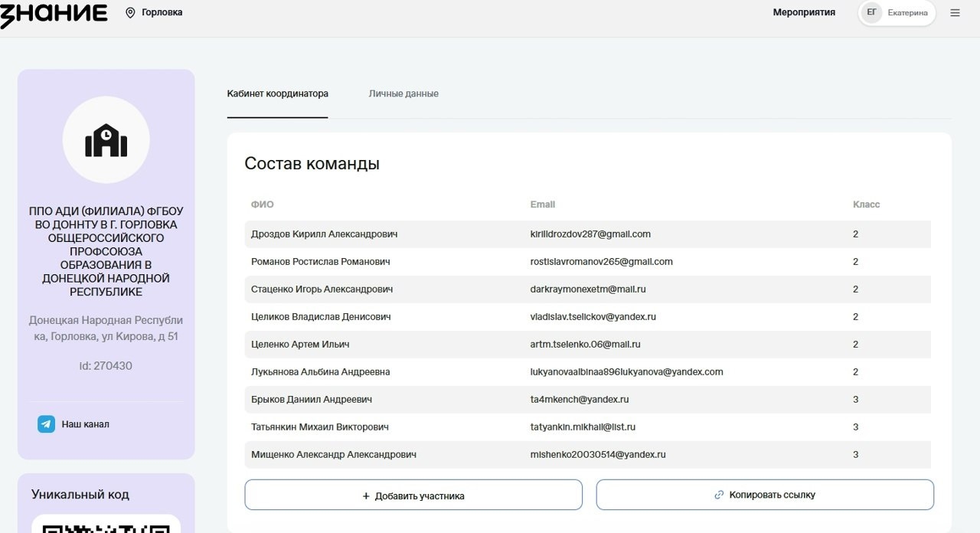Screen dimensions: 980x533
Task: Click the ЕГ user avatar
Action: click(x=871, y=12)
